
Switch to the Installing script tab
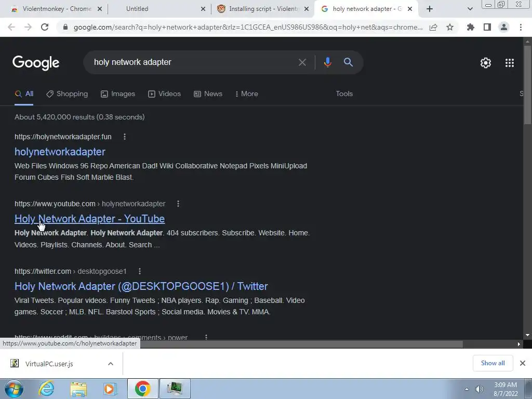pyautogui.click(x=263, y=9)
